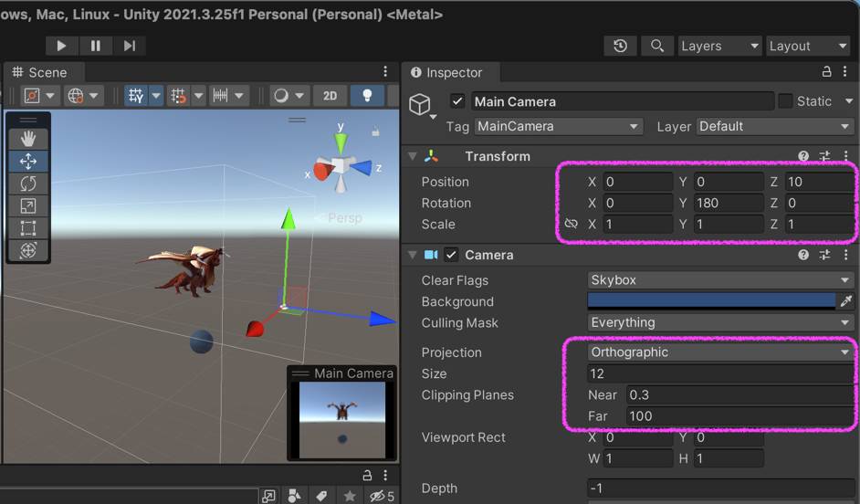The height and width of the screenshot is (504, 860).
Task: Click the blue Background color swatch
Action: tap(711, 301)
